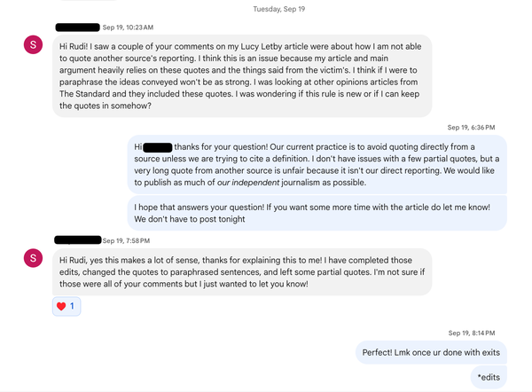The width and height of the screenshot is (532, 392).
Task: Click the reaction count number 1
Action: 72,306
